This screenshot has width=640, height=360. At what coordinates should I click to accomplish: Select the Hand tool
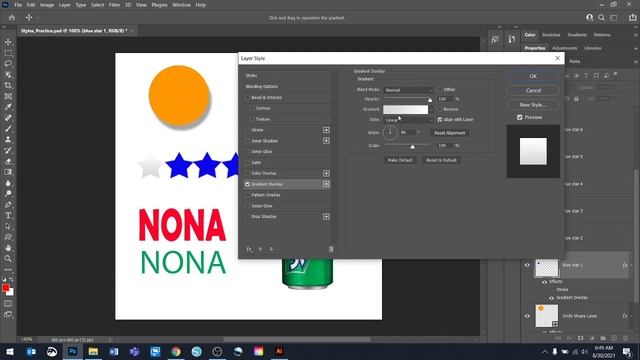(8, 248)
